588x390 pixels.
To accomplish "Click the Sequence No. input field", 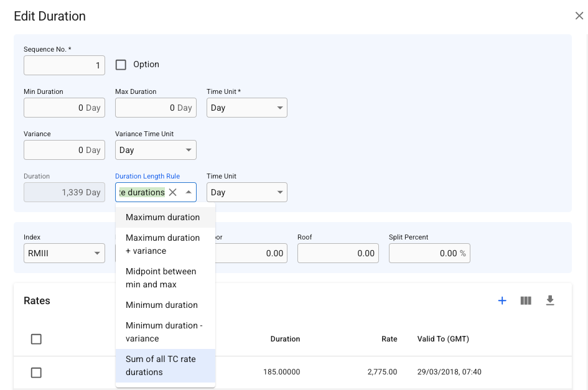I will pyautogui.click(x=64, y=65).
